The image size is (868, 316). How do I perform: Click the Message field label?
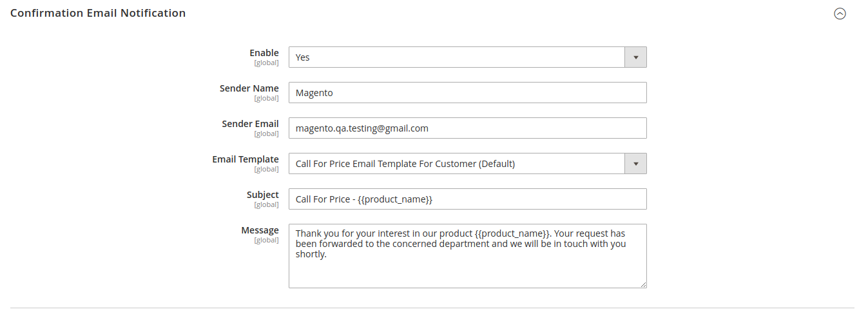[x=260, y=230]
